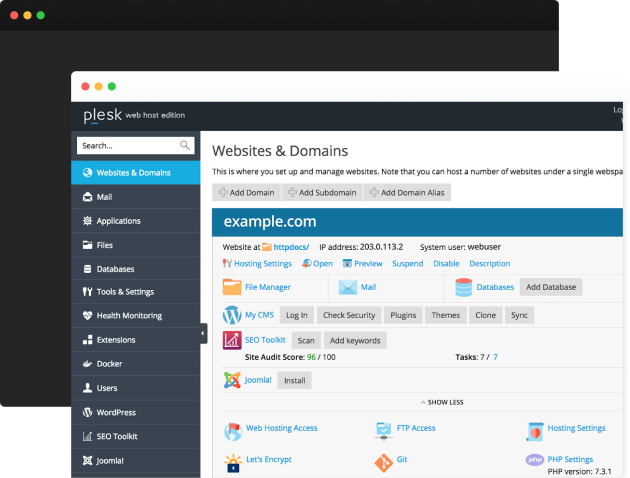The image size is (630, 478).
Task: Focus the Search input field
Action: point(135,145)
